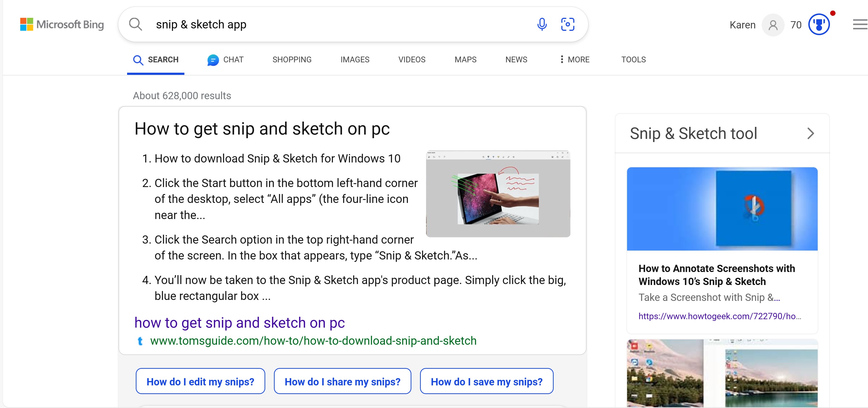The height and width of the screenshot is (408, 868).
Task: Click the Karen account name
Action: 743,25
